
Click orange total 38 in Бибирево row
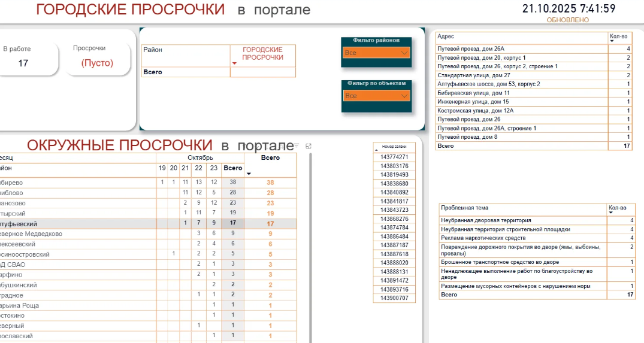[x=270, y=183]
